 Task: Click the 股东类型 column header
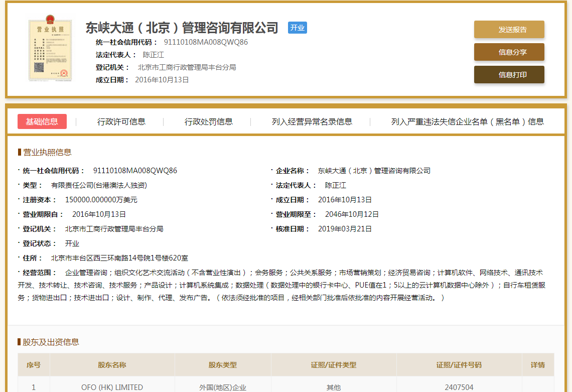point(222,365)
